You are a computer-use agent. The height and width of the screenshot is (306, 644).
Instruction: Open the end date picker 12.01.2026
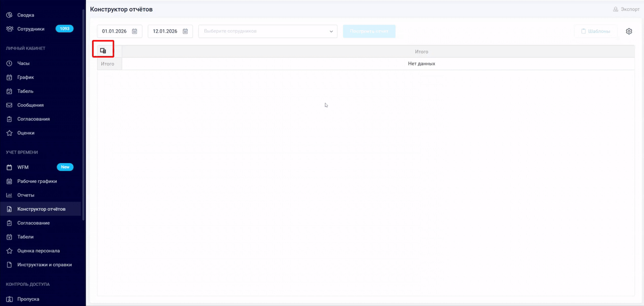(x=166, y=31)
